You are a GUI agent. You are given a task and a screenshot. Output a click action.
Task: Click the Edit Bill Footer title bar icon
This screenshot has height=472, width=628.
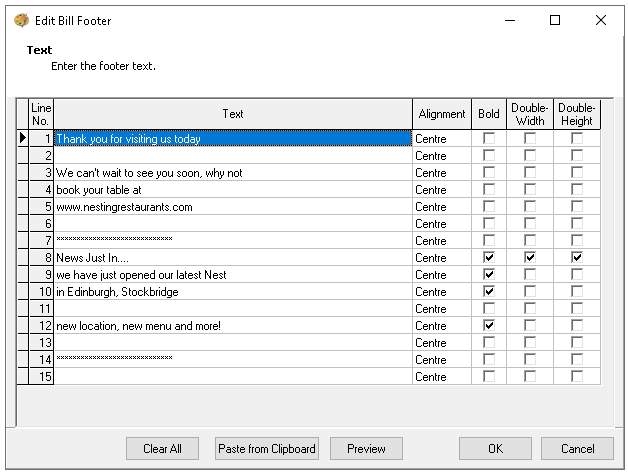(21, 20)
